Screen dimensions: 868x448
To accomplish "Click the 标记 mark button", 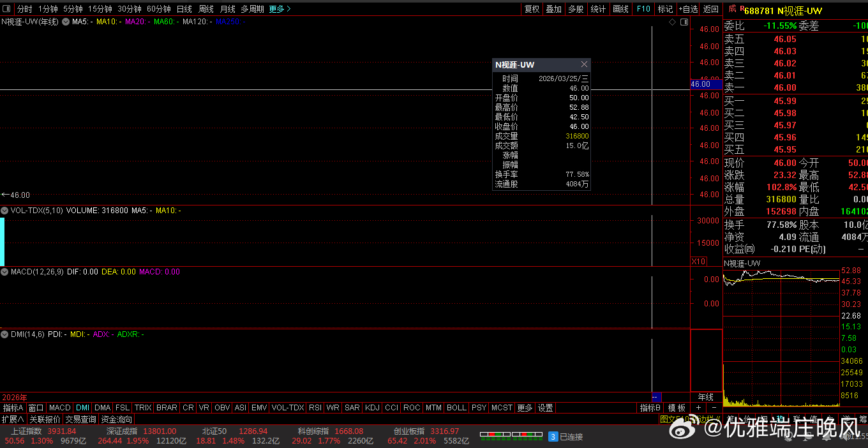I will pos(666,9).
